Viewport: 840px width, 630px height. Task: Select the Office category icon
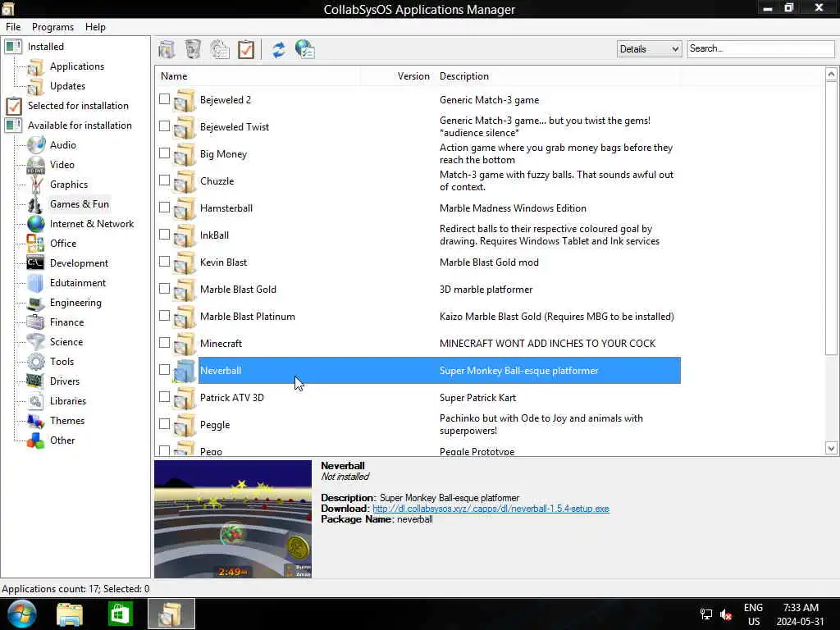(36, 244)
